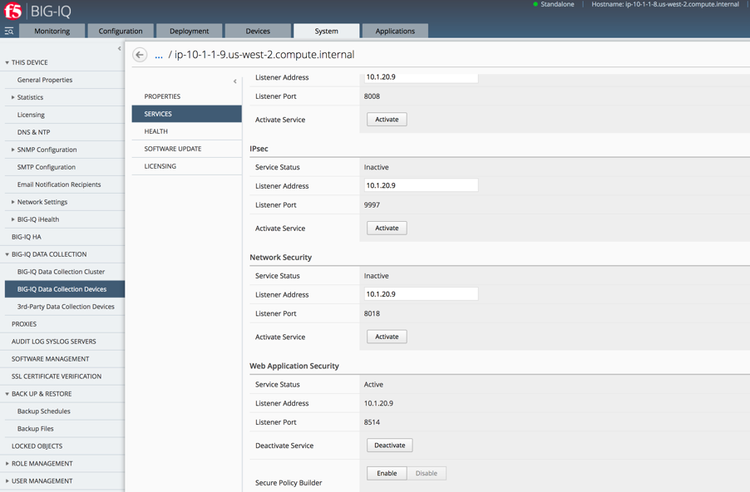
Task: Collapse the THIS DEVICE section
Action: [6, 62]
